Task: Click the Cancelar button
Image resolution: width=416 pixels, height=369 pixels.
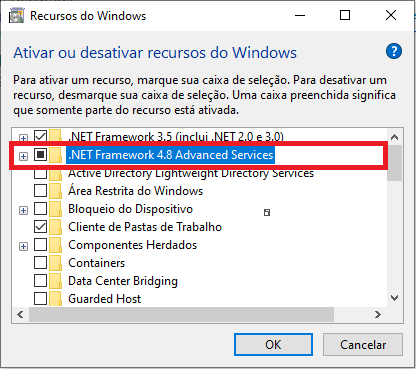Action: (x=363, y=345)
